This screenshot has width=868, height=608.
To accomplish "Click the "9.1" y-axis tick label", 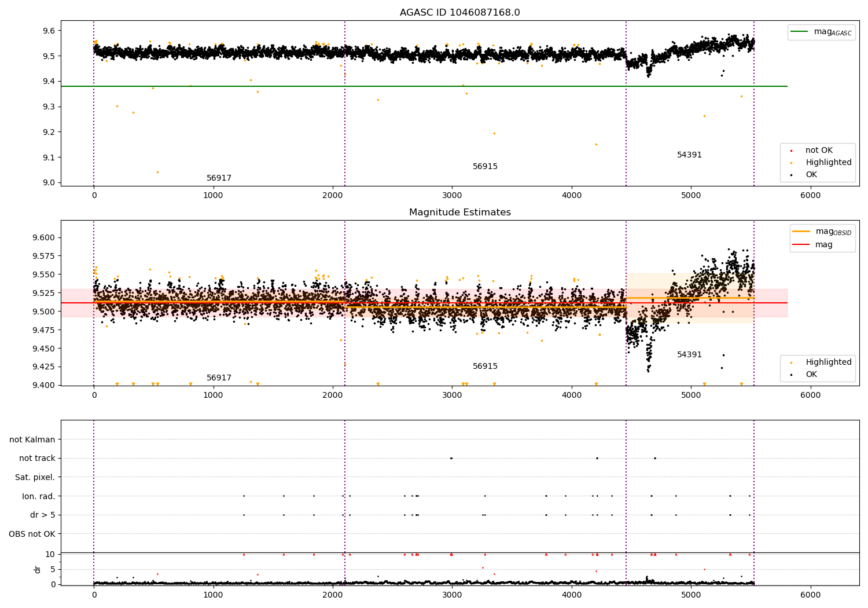I will point(49,158).
